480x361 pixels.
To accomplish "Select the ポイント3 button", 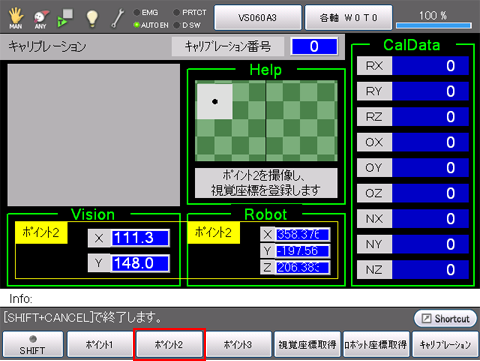I will tap(238, 345).
